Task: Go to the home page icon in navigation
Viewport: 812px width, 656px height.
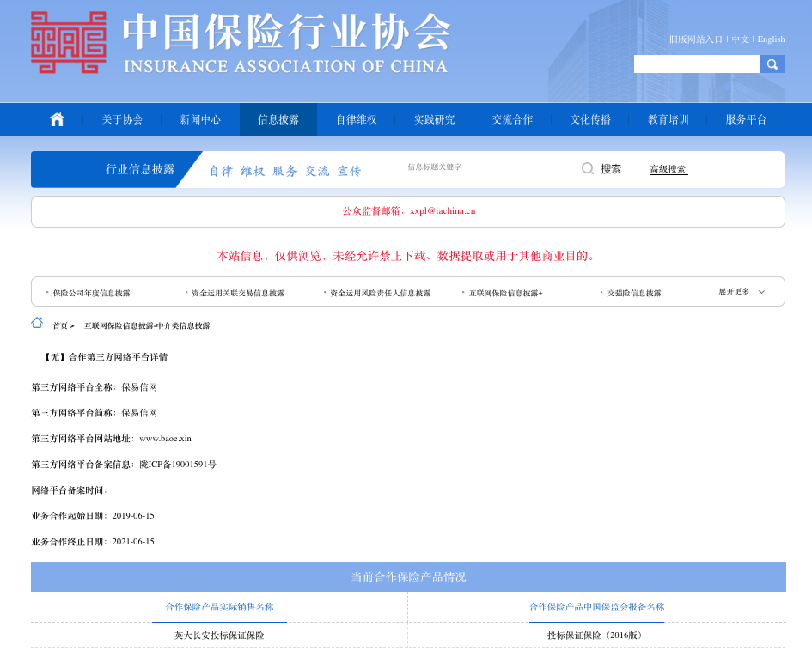Action: [x=57, y=119]
